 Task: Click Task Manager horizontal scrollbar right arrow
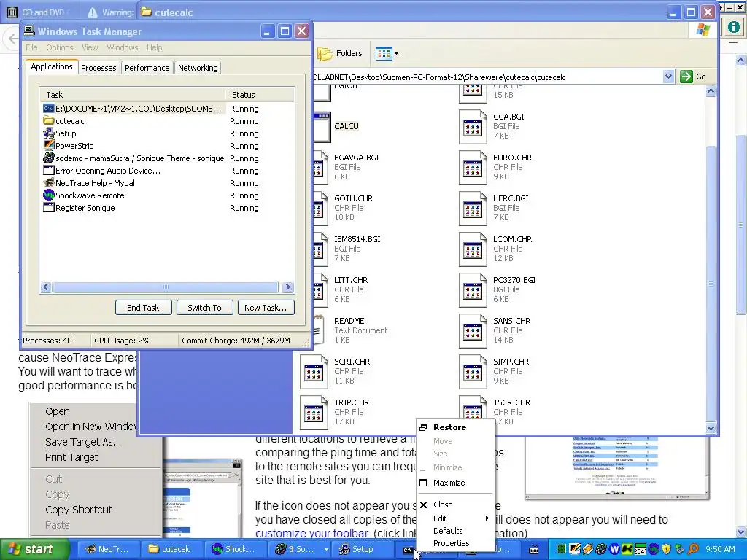pos(287,287)
